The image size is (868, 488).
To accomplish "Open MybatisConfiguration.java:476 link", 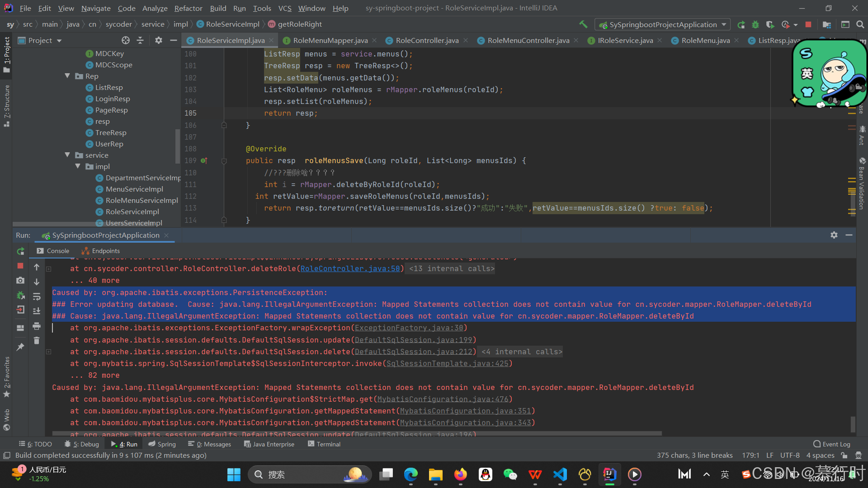I will (x=443, y=399).
